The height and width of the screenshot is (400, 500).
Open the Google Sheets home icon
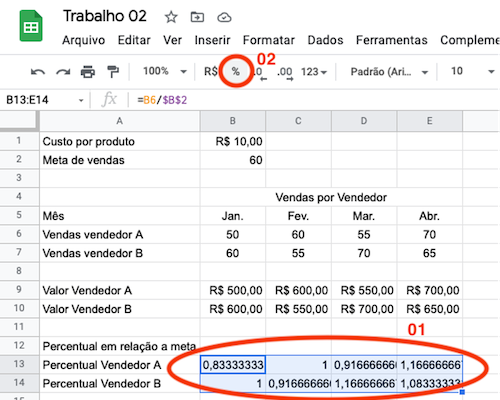pos(31,26)
